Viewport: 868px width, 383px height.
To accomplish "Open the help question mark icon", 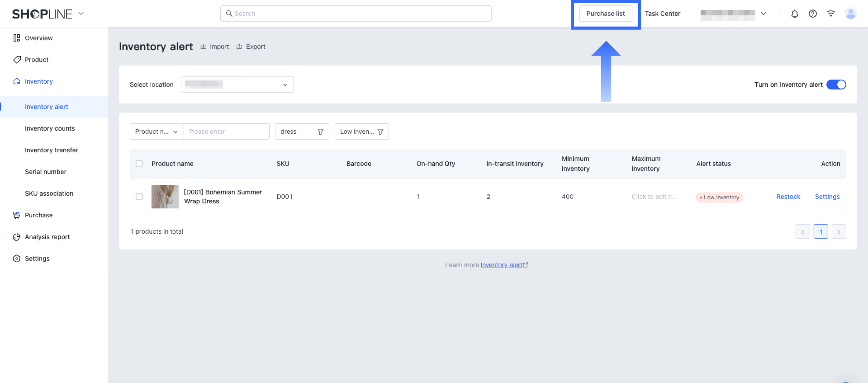I will 813,14.
